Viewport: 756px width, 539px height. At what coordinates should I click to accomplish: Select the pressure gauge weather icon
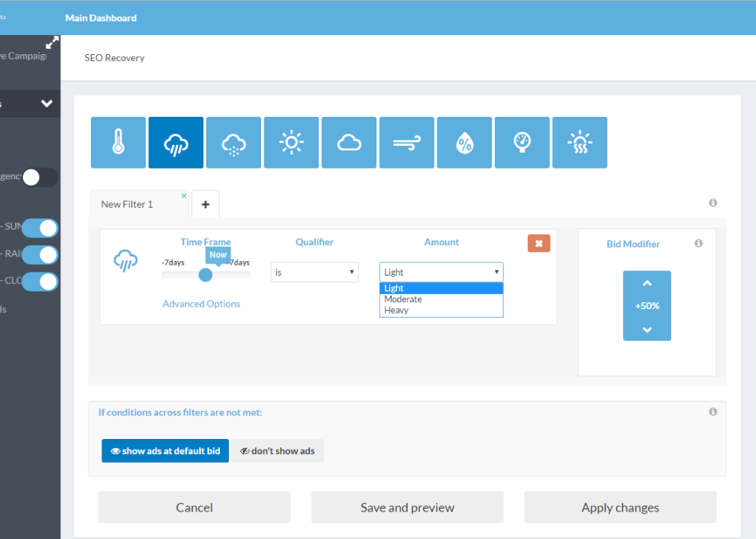[522, 143]
